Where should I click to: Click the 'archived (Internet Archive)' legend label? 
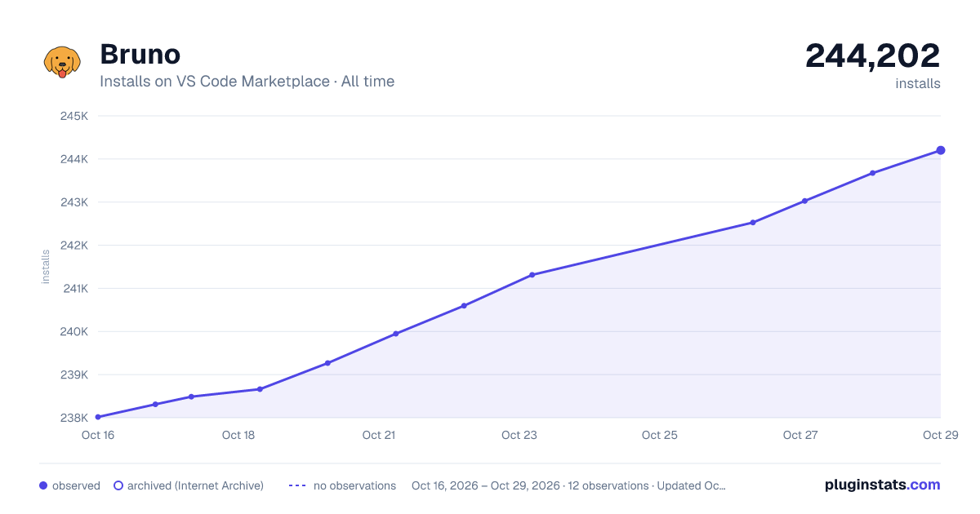195,485
